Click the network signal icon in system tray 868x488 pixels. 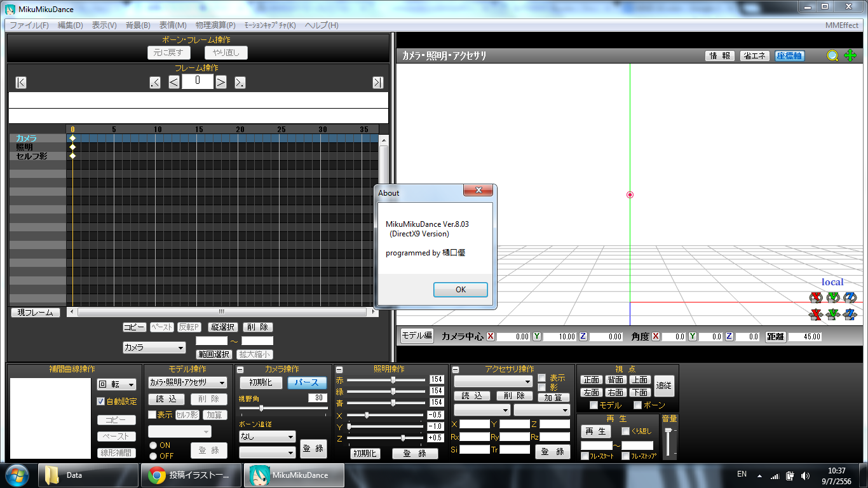(775, 475)
